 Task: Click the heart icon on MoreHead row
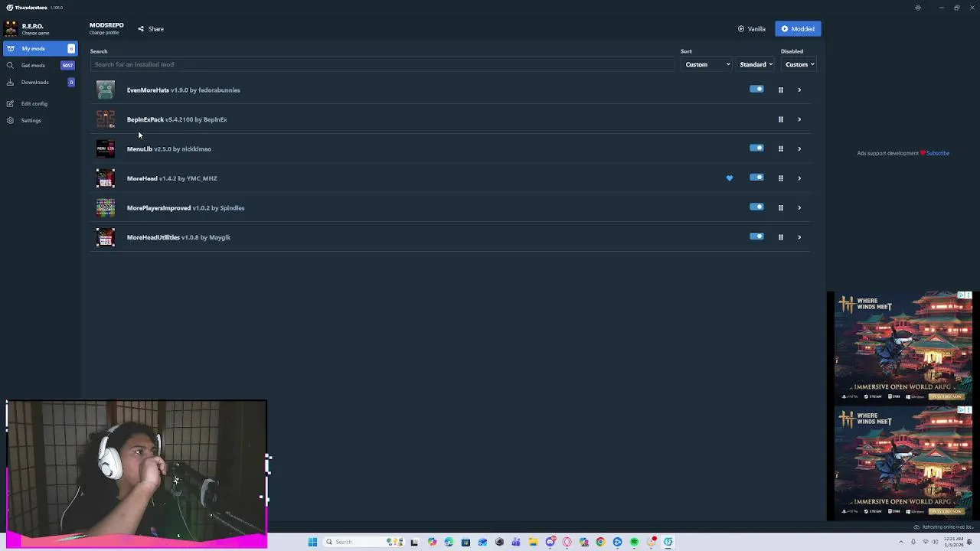[x=730, y=178]
